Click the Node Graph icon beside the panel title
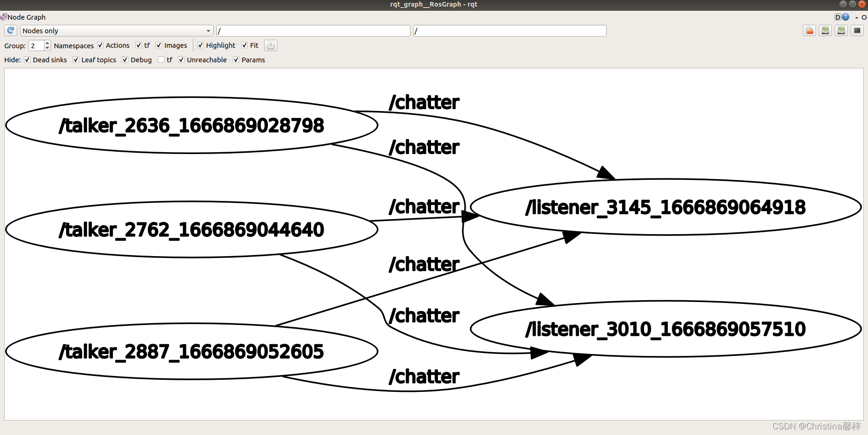This screenshot has width=868, height=435. [x=4, y=17]
